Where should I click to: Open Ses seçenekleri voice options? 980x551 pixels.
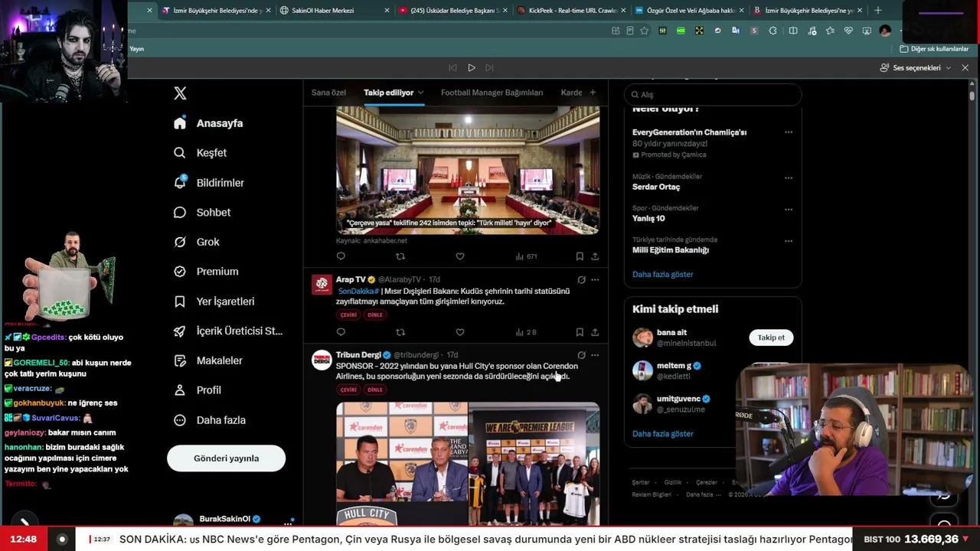pyautogui.click(x=916, y=68)
